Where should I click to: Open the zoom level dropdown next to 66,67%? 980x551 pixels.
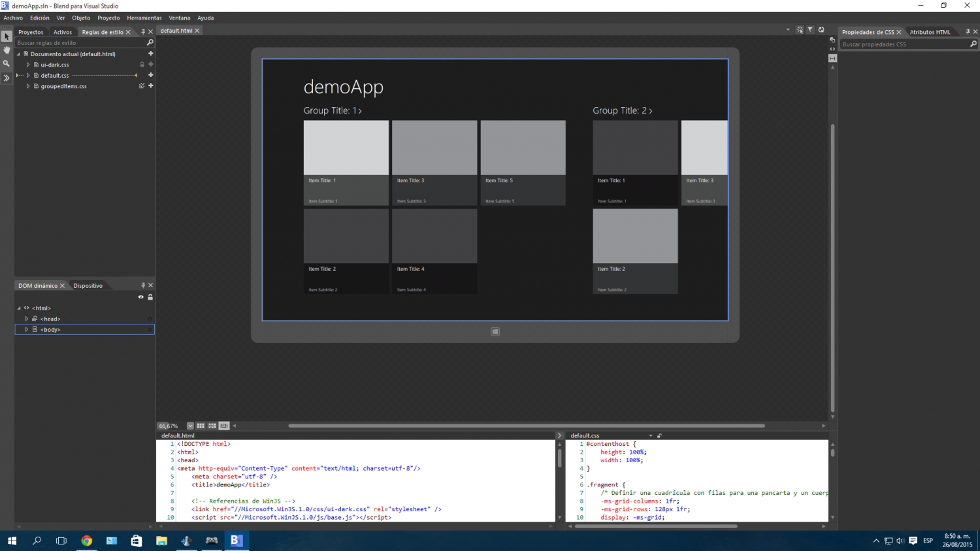(190, 426)
